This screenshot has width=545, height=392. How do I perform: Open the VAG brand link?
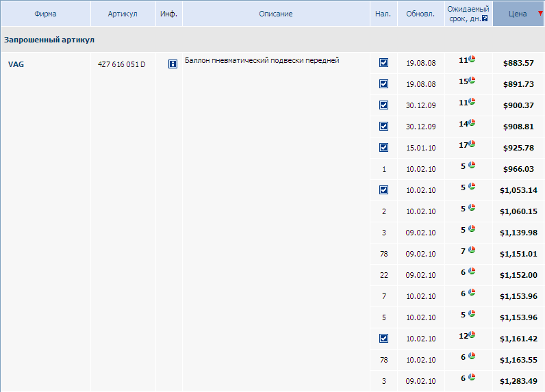point(16,64)
